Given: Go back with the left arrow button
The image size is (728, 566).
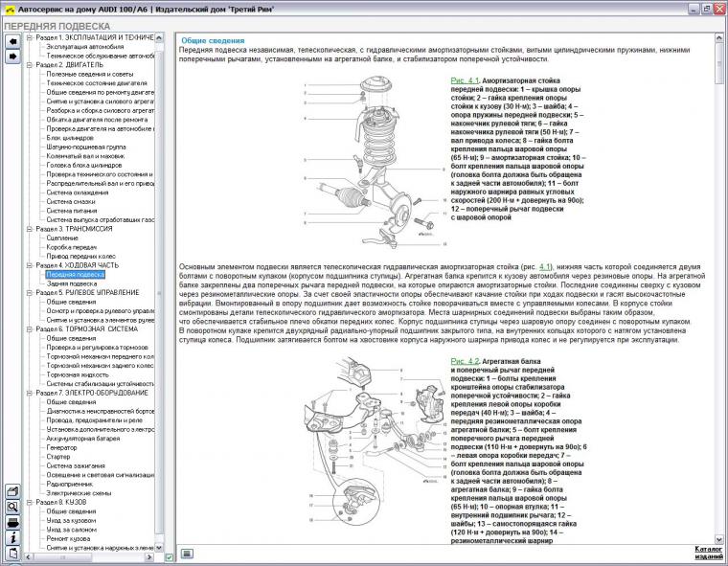Looking at the screenshot, I should click(x=12, y=41).
